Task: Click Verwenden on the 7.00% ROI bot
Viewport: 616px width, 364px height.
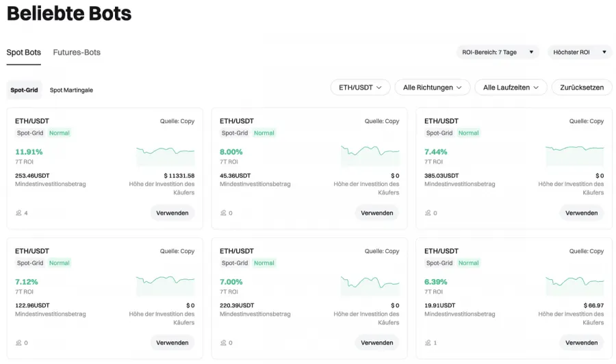Action: (376, 342)
